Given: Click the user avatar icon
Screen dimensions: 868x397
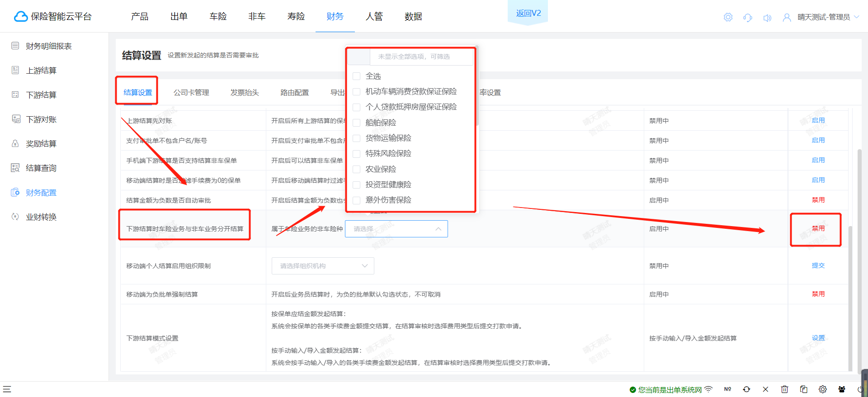Looking at the screenshot, I should tap(787, 18).
